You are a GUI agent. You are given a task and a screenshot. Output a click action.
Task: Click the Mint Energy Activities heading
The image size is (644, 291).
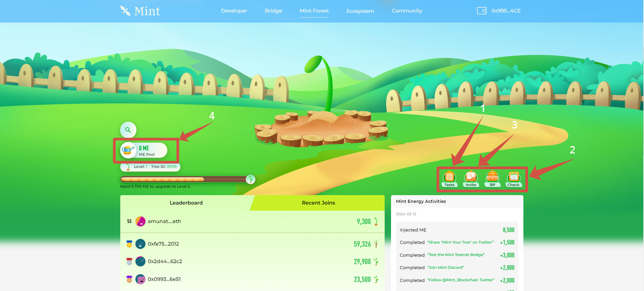click(x=421, y=201)
